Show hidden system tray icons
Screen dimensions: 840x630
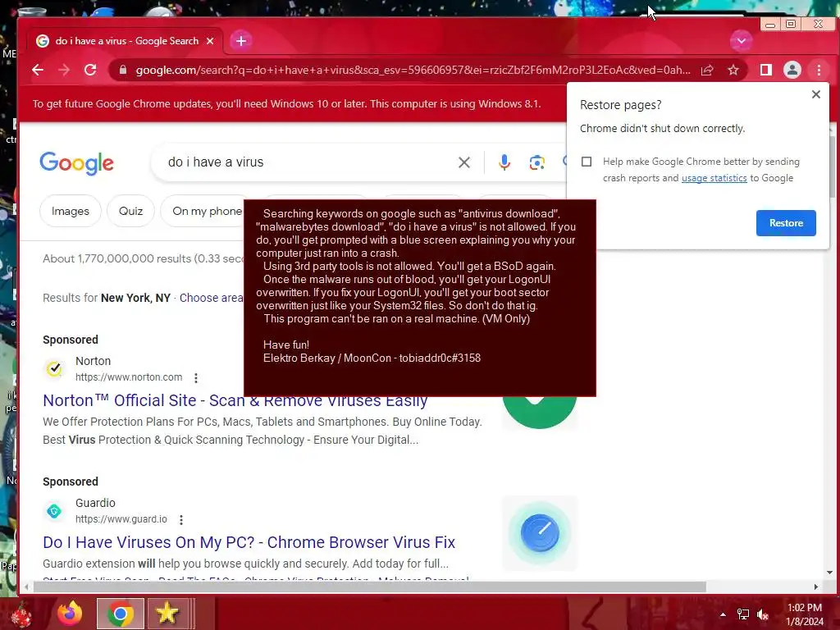click(x=724, y=614)
